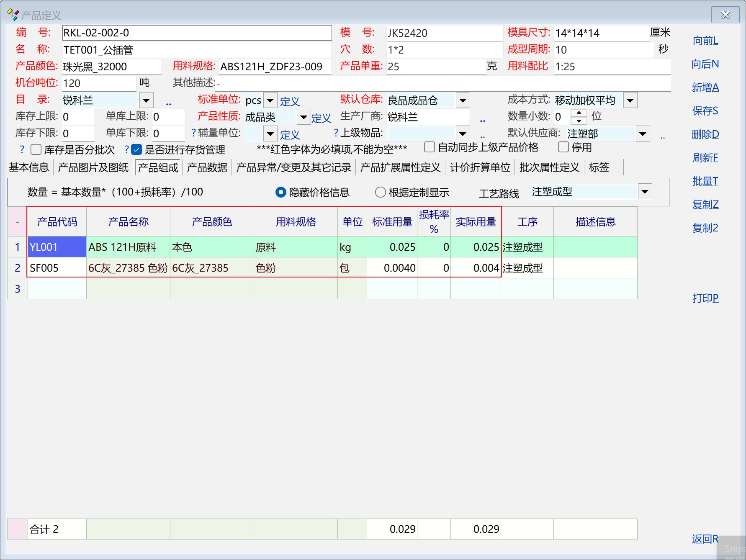
Task: Expand the 工艺路线 dropdown
Action: coord(645,192)
